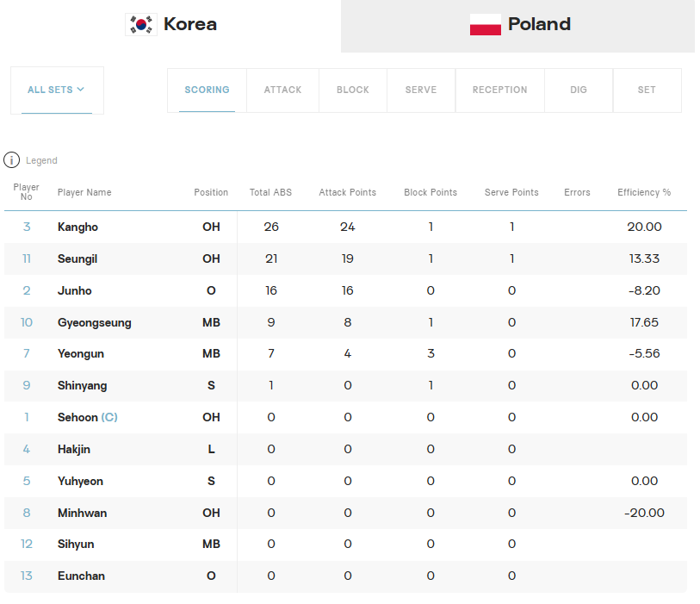Select the SCORING tab

click(208, 90)
